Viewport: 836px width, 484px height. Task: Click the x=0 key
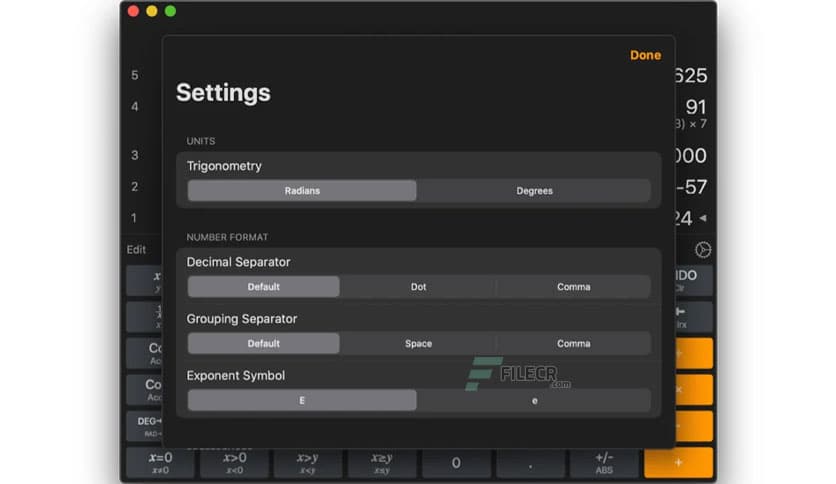click(160, 463)
